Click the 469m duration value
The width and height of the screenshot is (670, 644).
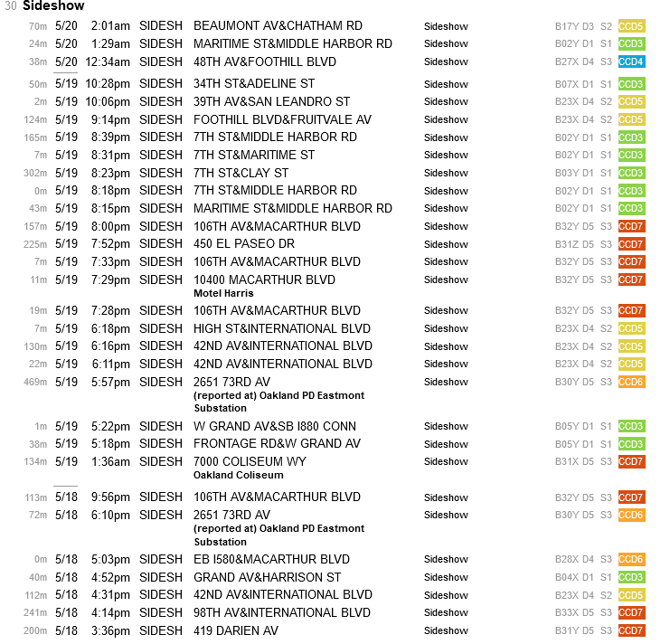(35, 382)
